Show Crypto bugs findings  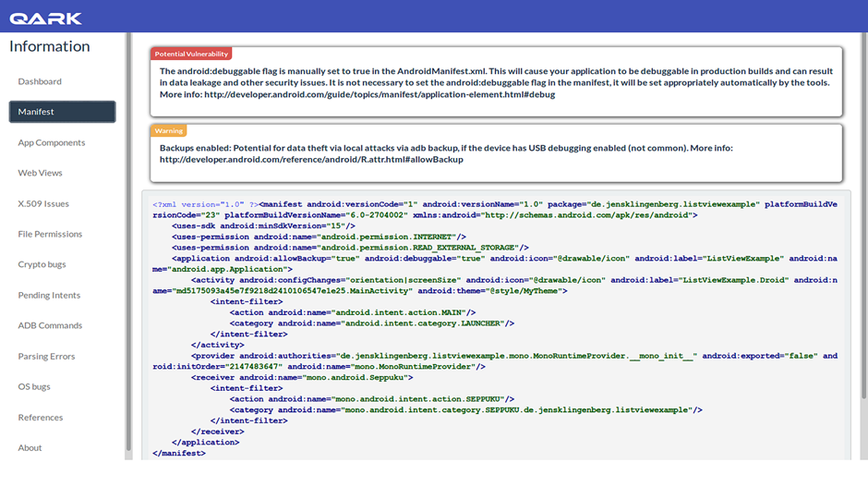tap(42, 264)
